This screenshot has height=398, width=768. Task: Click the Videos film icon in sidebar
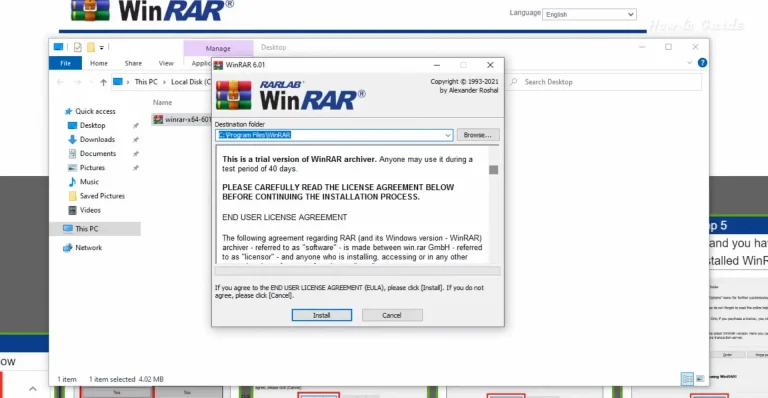pos(72,210)
